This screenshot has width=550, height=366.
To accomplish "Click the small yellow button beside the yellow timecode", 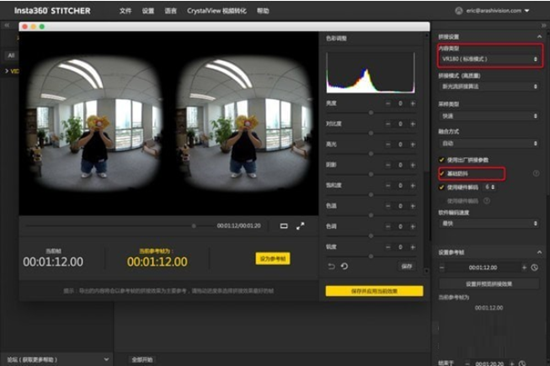I will click(273, 259).
